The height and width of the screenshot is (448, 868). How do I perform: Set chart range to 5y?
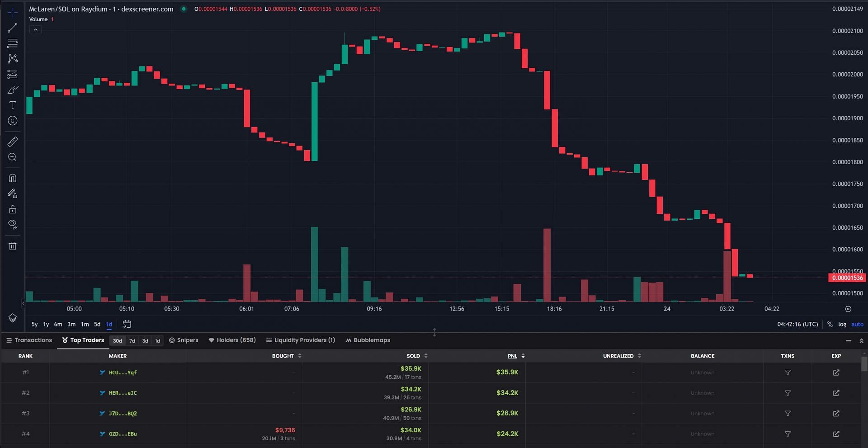point(34,324)
